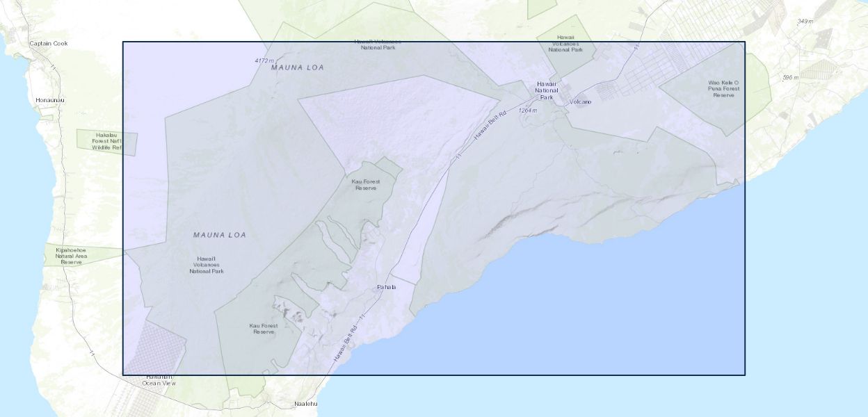868x417 pixels.
Task: Click the Hawaiian Ocean View label
Action: click(x=159, y=379)
